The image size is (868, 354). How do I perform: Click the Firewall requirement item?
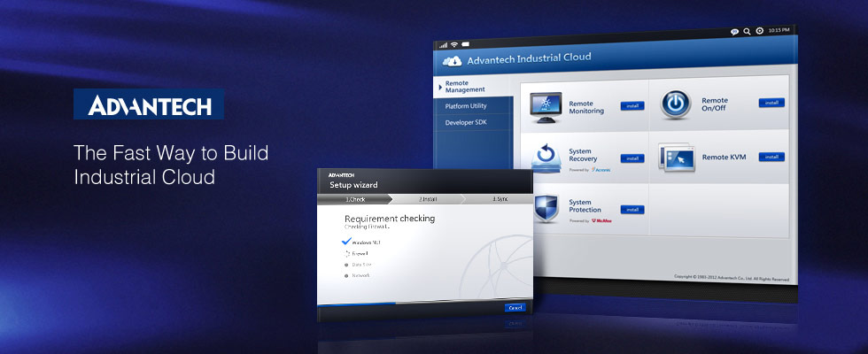(x=360, y=254)
